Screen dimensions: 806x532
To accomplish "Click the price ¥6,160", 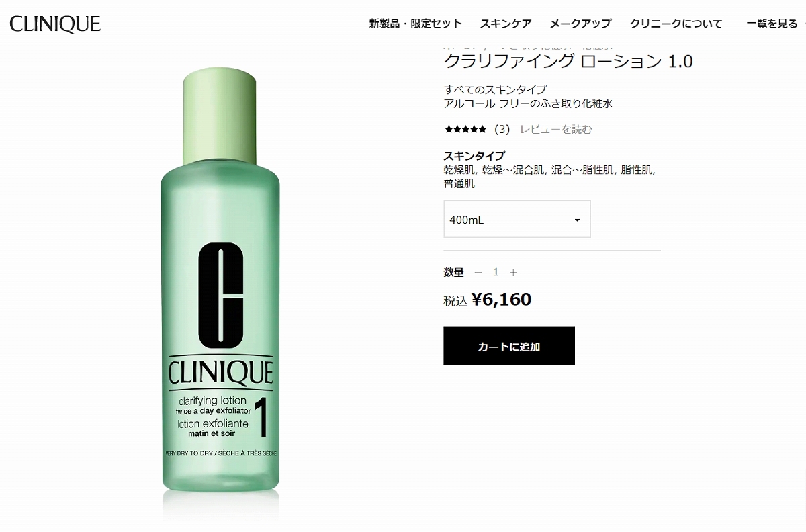I will (501, 300).
